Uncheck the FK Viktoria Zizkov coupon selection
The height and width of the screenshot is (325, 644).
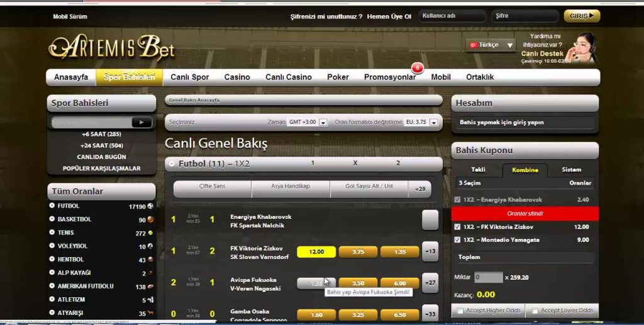point(457,226)
